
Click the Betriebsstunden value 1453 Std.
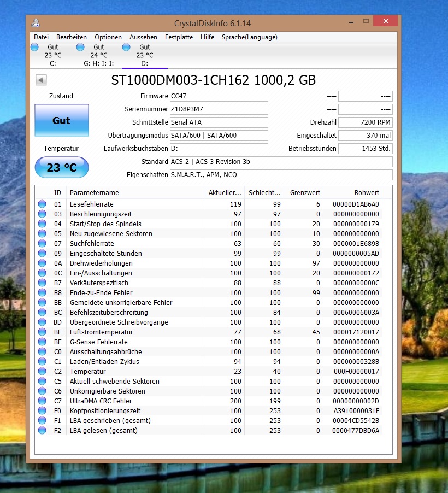click(366, 149)
